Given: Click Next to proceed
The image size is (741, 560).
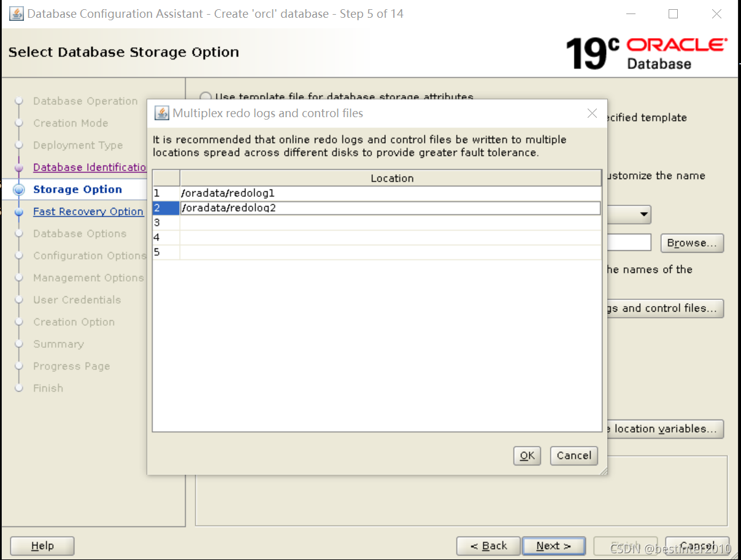Looking at the screenshot, I should tap(553, 546).
